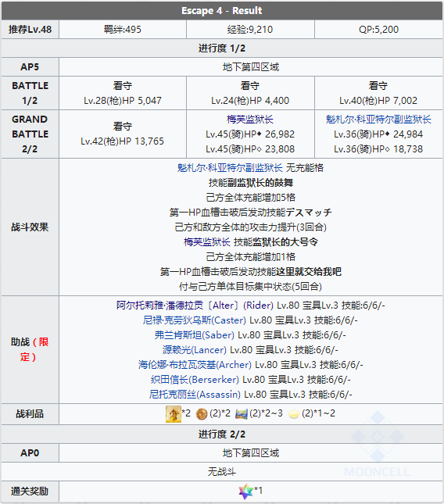Image resolution: width=444 pixels, height=504 pixels.
Task: Click Lv.28(枪)HP 5,047 enemy entry
Action: coord(123,101)
